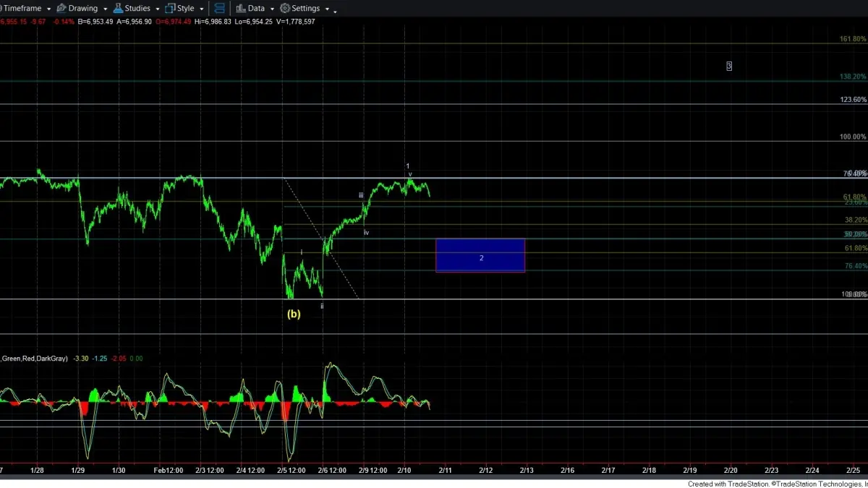Click the toolbar overflow arrow after Settings
Screen dimensions: 868x488
click(x=335, y=12)
